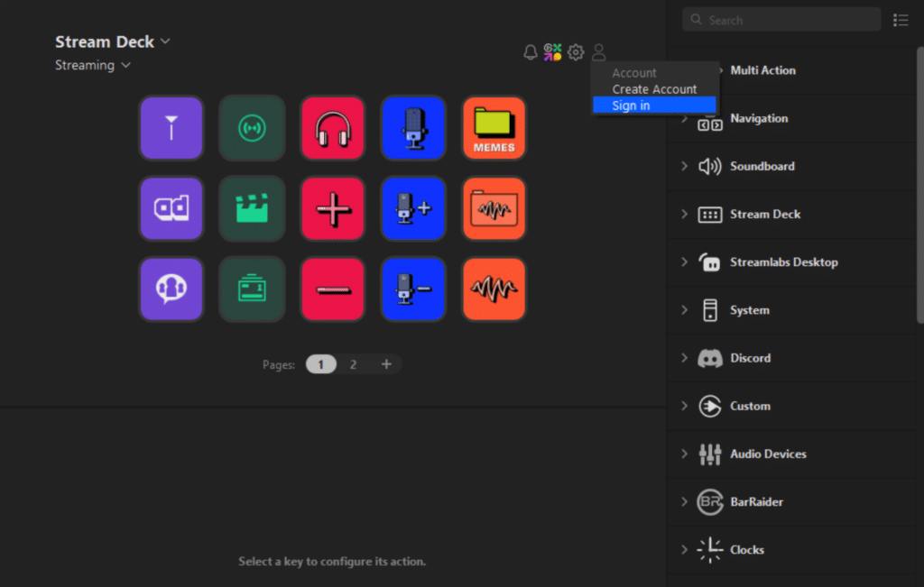This screenshot has width=924, height=587.
Task: Expand the Custom category chevron
Action: click(x=684, y=407)
